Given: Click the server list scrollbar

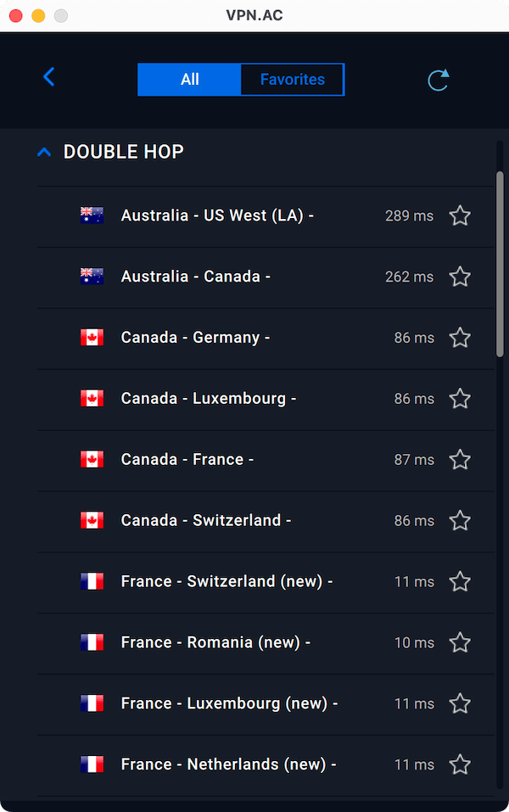Looking at the screenshot, I should coord(500,263).
